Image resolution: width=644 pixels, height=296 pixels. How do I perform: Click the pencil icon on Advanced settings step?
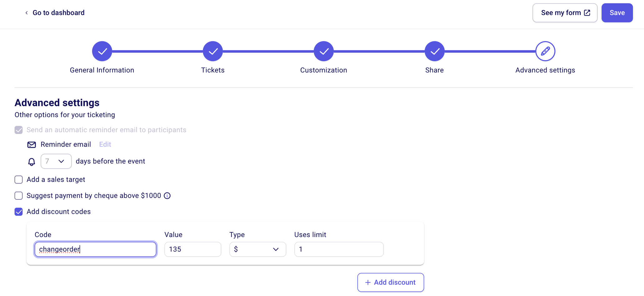tap(545, 51)
